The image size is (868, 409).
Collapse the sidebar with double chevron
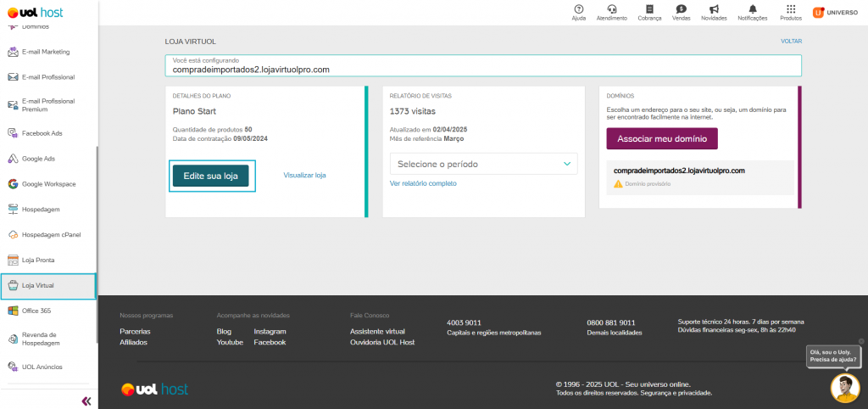click(x=86, y=401)
